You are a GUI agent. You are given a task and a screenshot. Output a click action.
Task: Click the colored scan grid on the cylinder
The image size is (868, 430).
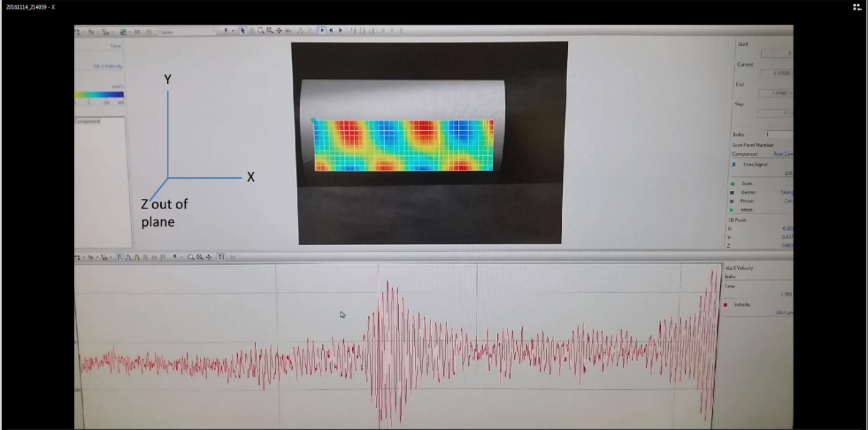[403, 146]
